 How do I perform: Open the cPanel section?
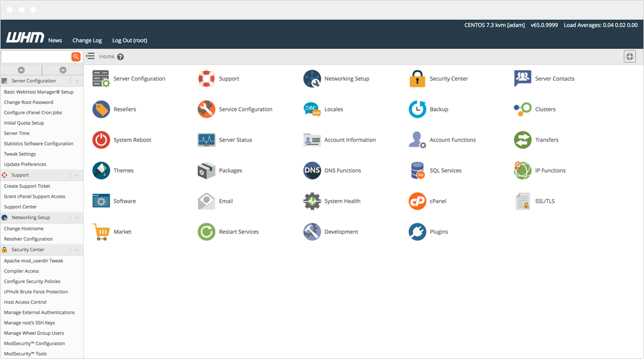[437, 201]
